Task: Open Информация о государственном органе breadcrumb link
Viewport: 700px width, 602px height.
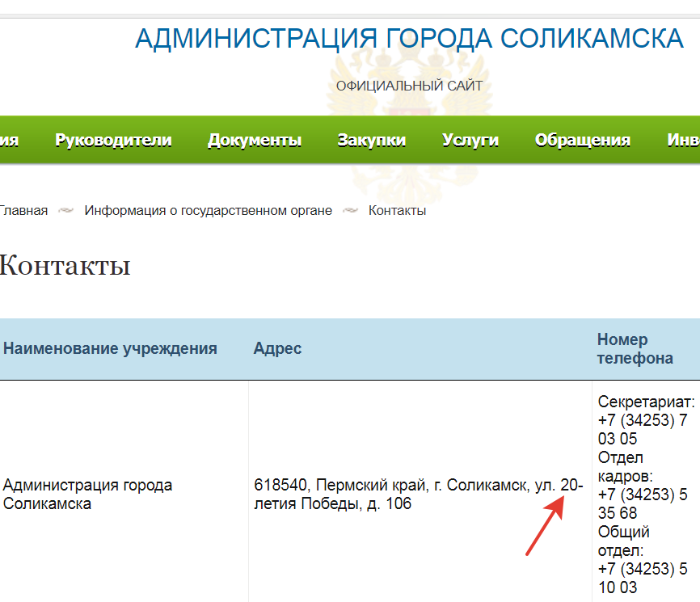Action: tap(208, 211)
